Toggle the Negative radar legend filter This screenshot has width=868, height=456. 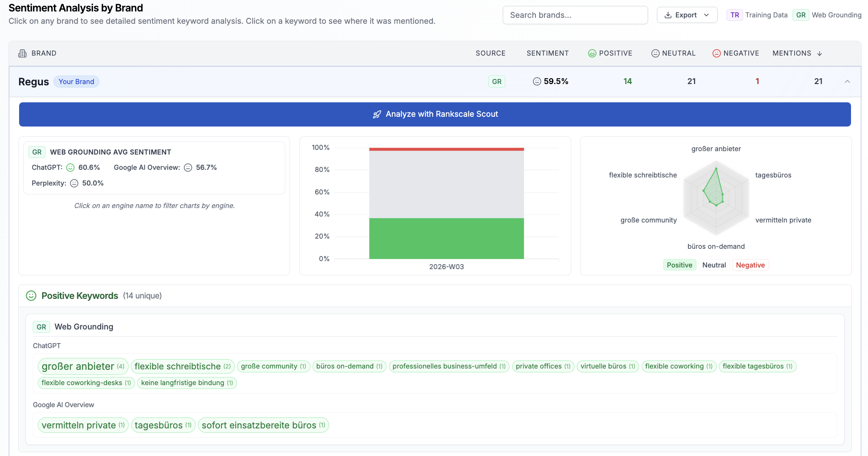tap(750, 265)
